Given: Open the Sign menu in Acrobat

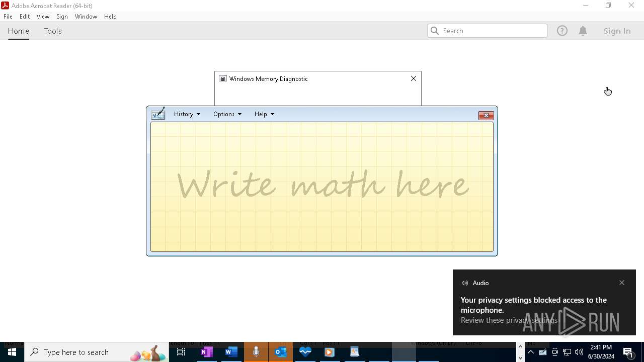Looking at the screenshot, I should pyautogui.click(x=62, y=17).
